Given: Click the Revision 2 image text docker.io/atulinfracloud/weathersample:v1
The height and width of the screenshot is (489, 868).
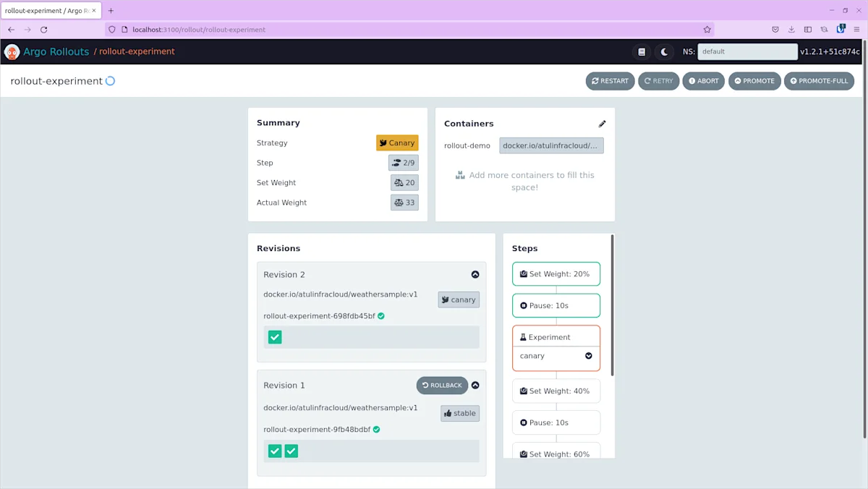Looking at the screenshot, I should coord(341,294).
